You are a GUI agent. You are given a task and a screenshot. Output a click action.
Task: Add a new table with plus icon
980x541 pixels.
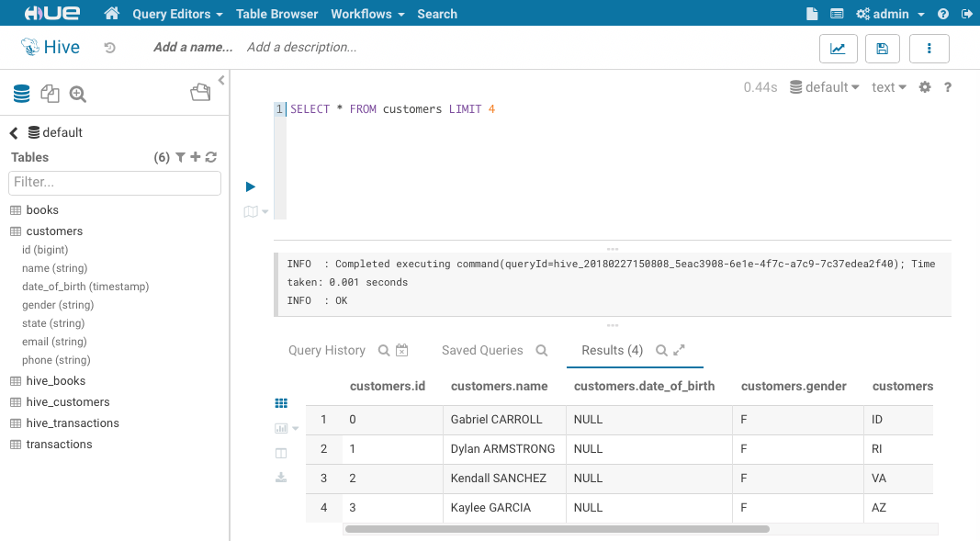click(x=196, y=157)
